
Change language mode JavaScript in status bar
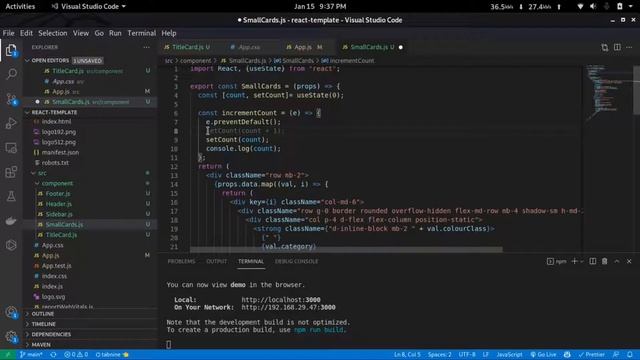509,355
